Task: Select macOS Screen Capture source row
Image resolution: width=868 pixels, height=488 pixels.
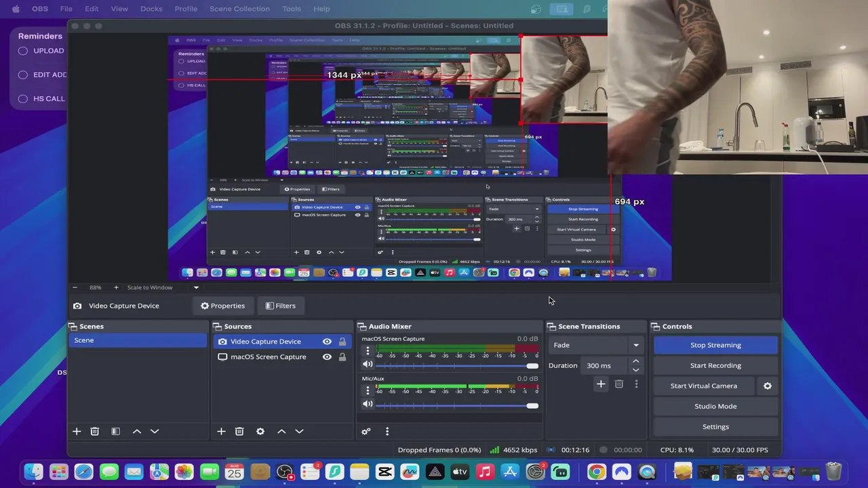Action: (282, 357)
